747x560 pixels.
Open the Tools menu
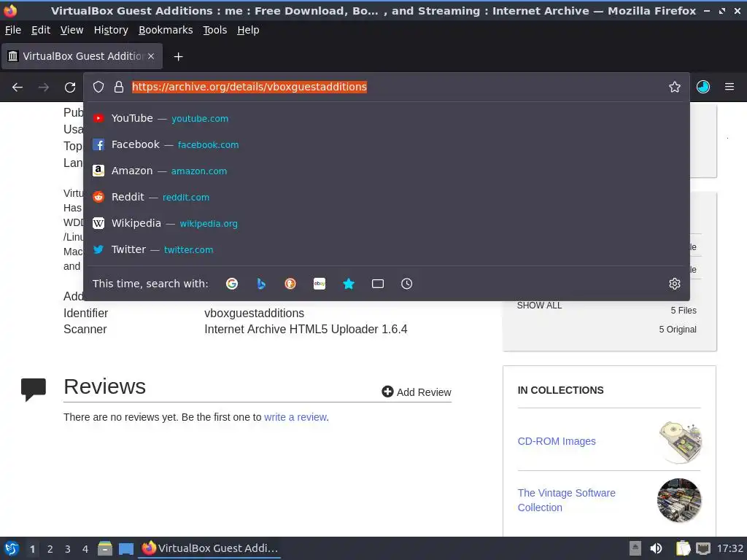[x=215, y=30]
